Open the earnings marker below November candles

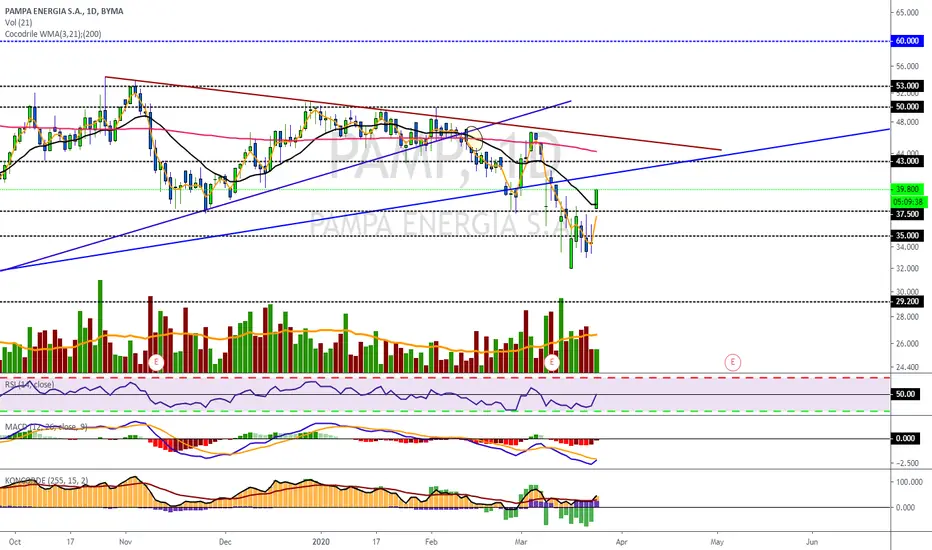156,362
